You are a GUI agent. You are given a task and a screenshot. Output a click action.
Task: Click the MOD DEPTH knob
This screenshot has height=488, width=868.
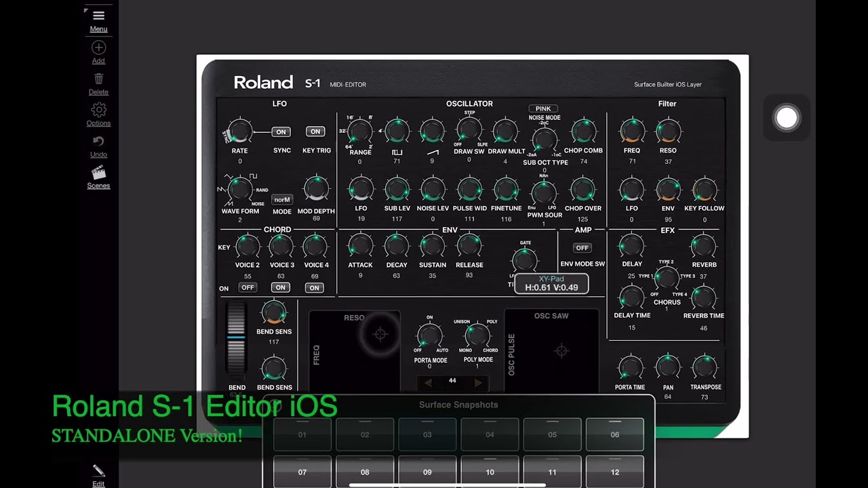[x=316, y=189]
